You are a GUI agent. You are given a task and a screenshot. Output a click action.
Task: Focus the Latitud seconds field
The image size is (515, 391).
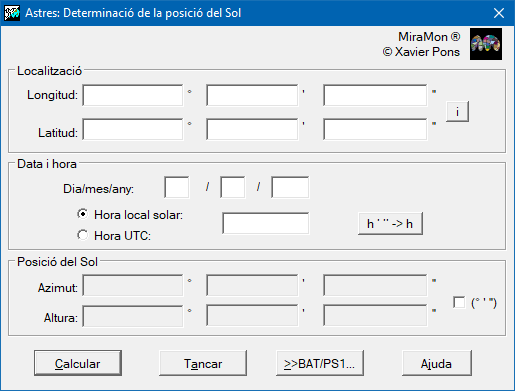pyautogui.click(x=375, y=129)
